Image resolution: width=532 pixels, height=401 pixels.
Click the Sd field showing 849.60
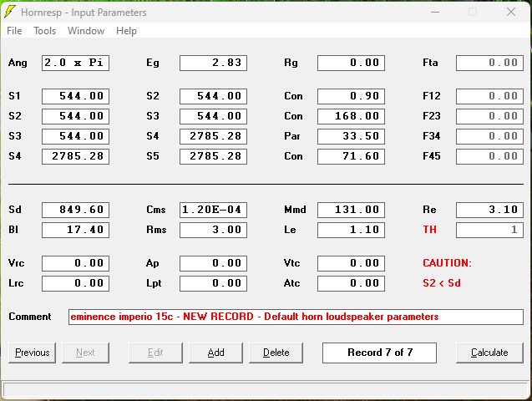76,210
